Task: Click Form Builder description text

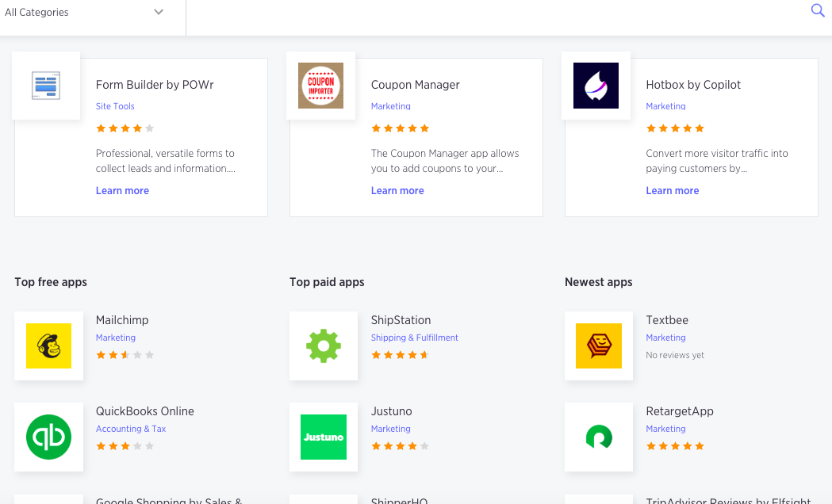Action: 166,161
